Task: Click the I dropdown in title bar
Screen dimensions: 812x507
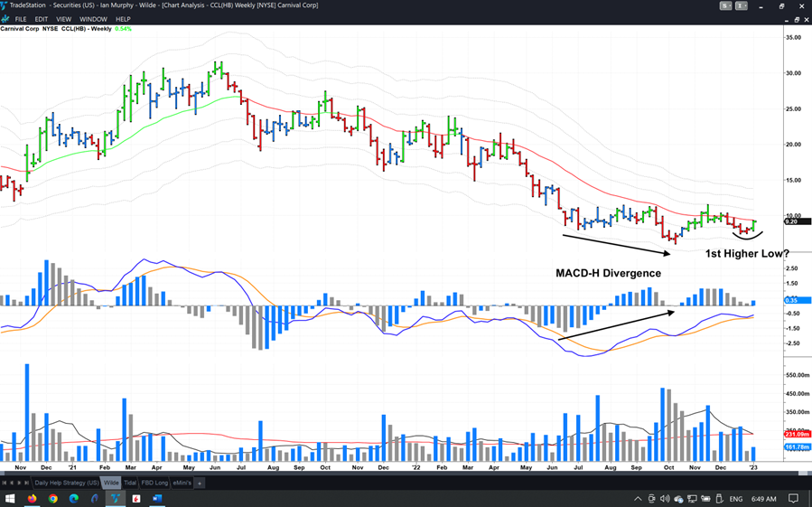Action: (742, 5)
